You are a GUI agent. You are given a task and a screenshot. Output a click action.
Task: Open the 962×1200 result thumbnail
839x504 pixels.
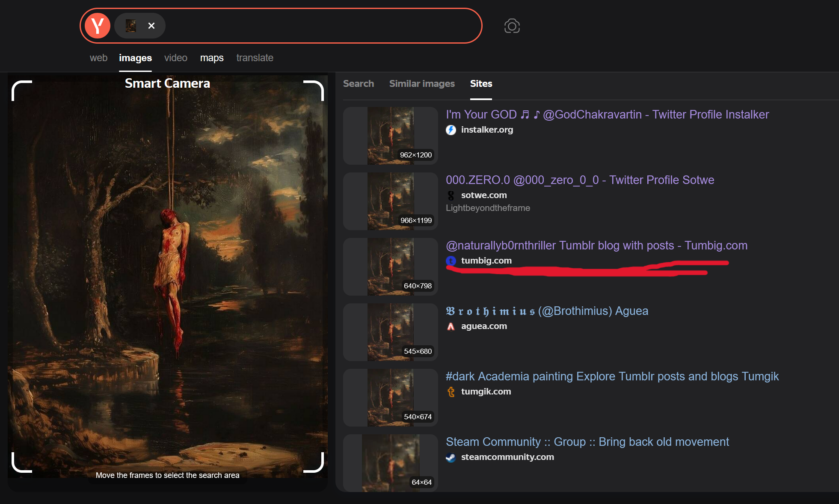[x=391, y=136]
